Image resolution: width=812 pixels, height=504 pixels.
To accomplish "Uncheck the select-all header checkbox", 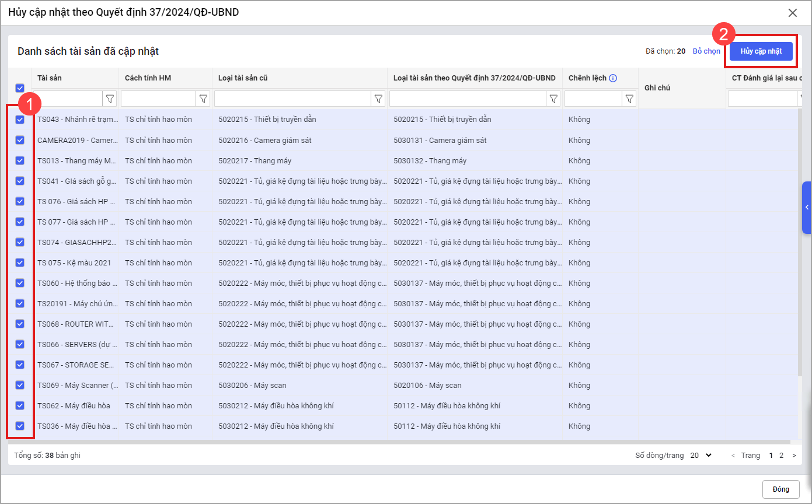I will (x=20, y=88).
